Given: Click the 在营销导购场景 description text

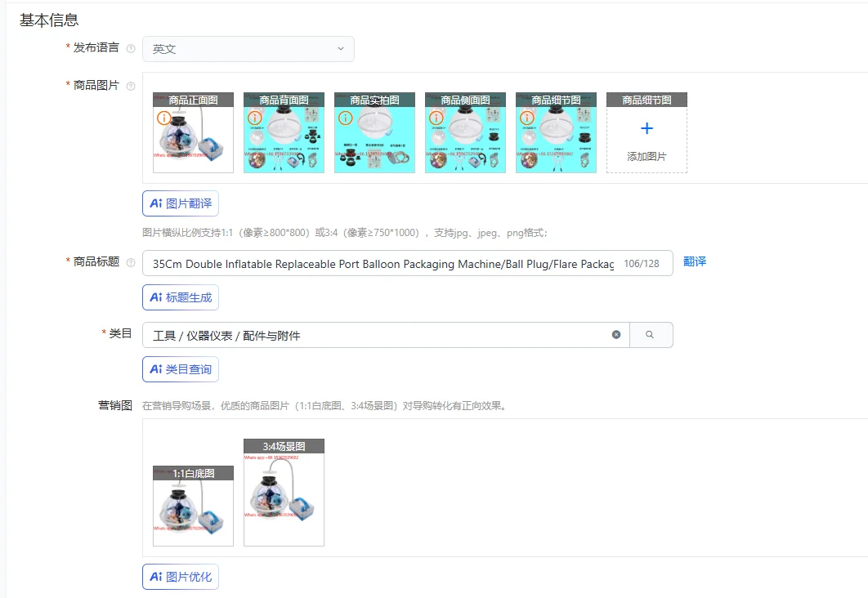Looking at the screenshot, I should [325, 406].
